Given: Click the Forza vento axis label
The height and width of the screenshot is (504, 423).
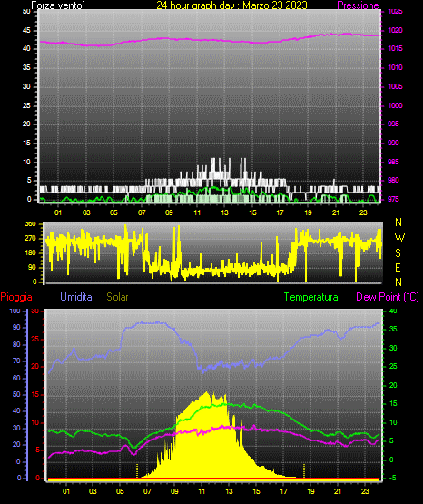Looking at the screenshot, I should (58, 5).
